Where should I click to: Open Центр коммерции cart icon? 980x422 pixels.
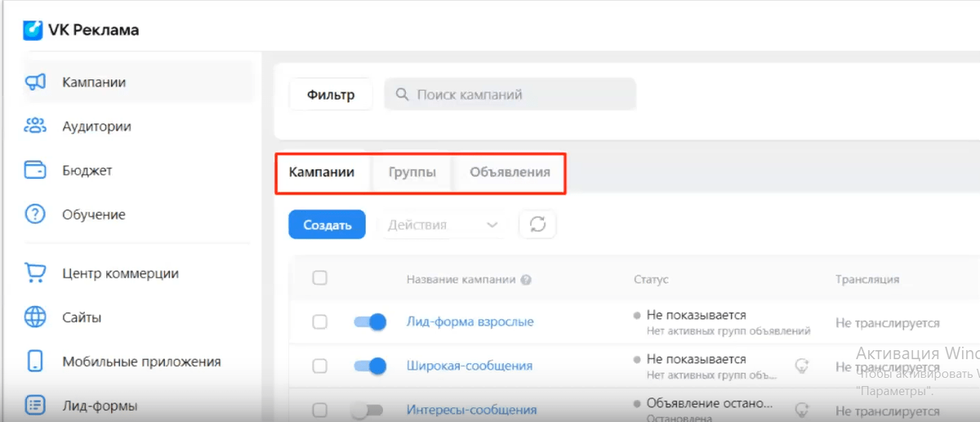[x=34, y=273]
